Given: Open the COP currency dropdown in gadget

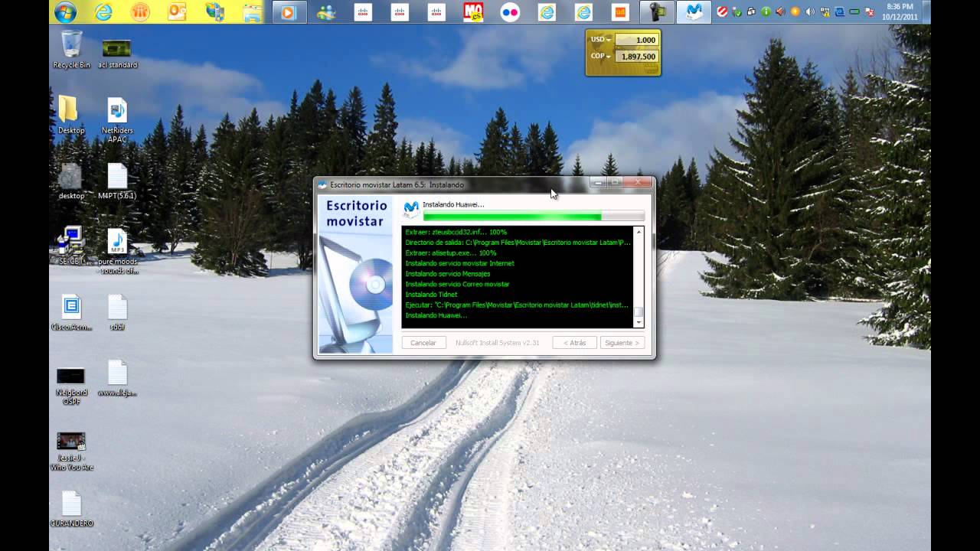Looking at the screenshot, I should pos(599,56).
